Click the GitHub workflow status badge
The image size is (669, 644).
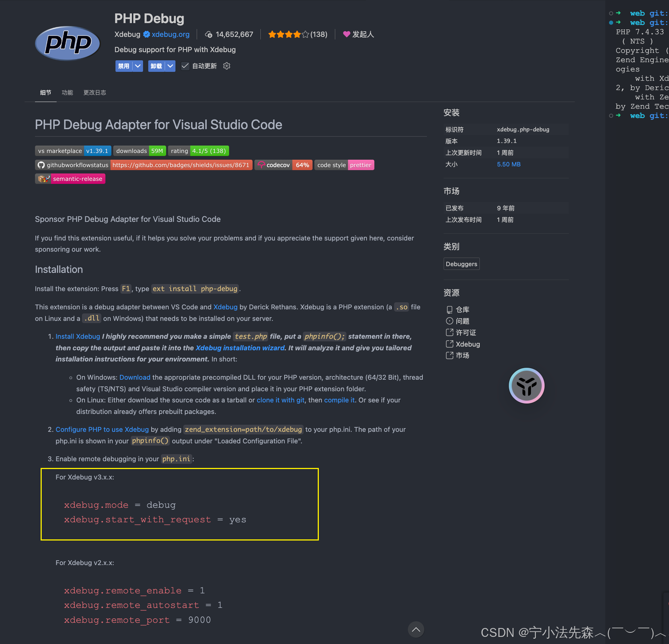point(143,165)
